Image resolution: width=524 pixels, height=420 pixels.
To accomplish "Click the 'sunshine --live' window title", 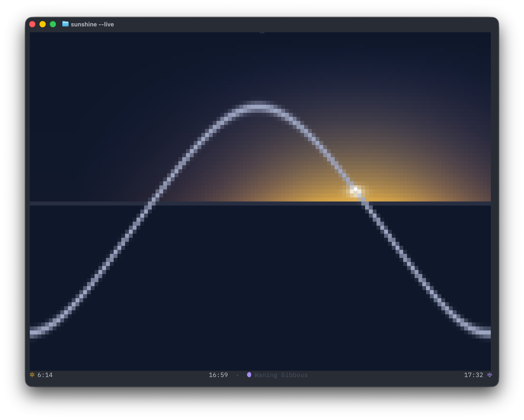I will click(92, 24).
